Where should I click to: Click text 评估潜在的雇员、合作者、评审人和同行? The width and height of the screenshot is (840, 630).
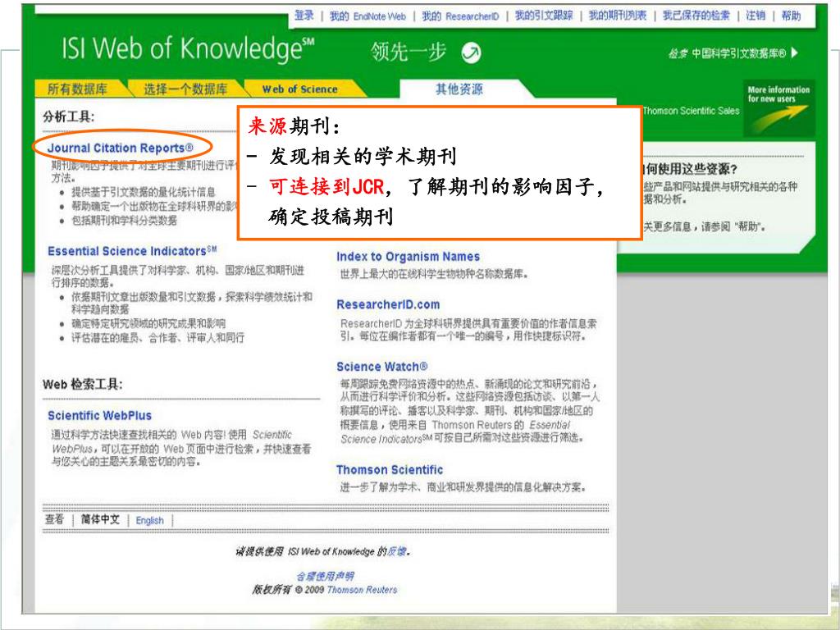tap(158, 337)
